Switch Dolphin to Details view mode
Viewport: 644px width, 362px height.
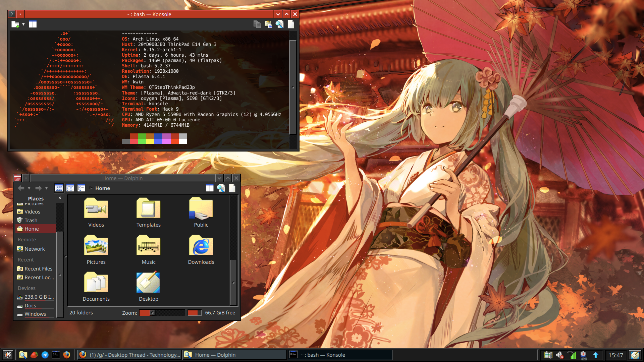point(81,188)
